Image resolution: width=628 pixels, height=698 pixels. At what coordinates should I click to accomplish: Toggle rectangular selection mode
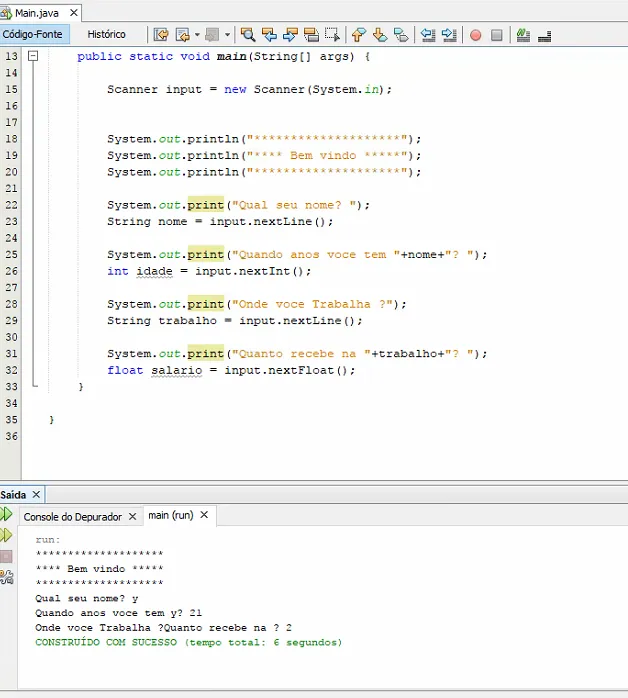tap(333, 35)
